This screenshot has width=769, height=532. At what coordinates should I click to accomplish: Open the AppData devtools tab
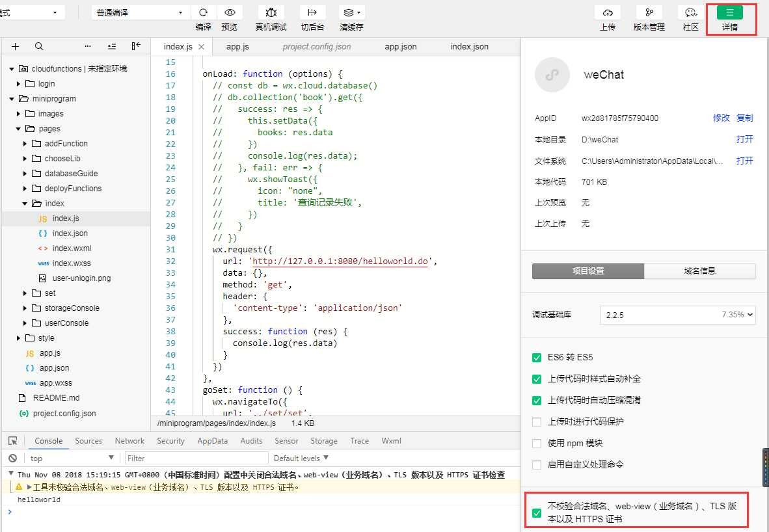click(212, 441)
